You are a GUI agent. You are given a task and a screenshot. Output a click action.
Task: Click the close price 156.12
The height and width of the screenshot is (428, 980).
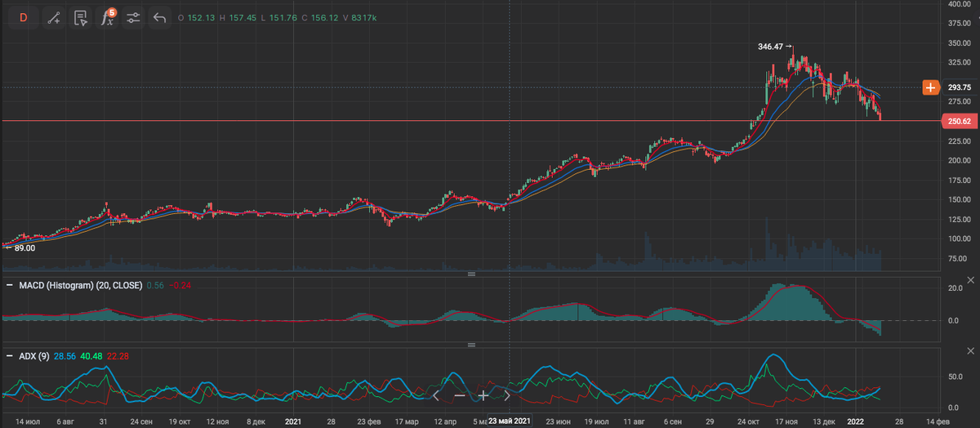(326, 17)
